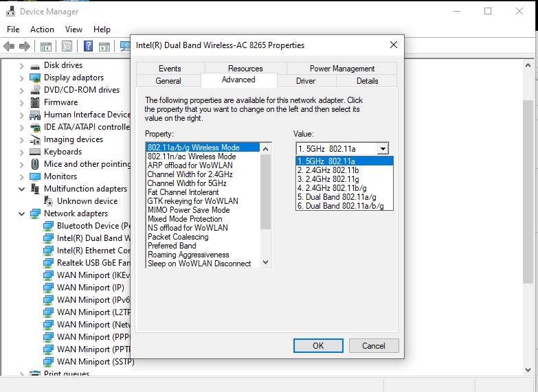Click the IDE ATA/ATAPI controllers icon
The image size is (538, 392).
pos(34,127)
